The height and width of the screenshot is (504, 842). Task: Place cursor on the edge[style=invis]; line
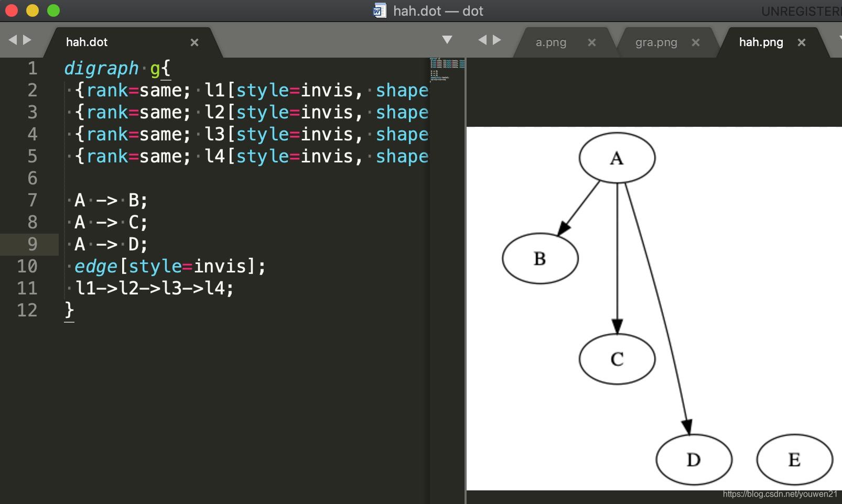pyautogui.click(x=171, y=266)
